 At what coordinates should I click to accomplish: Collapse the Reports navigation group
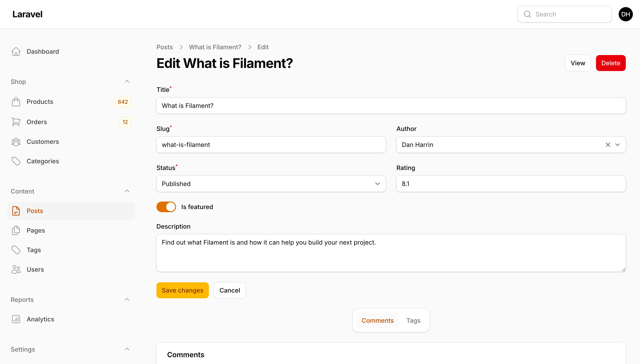coord(127,299)
